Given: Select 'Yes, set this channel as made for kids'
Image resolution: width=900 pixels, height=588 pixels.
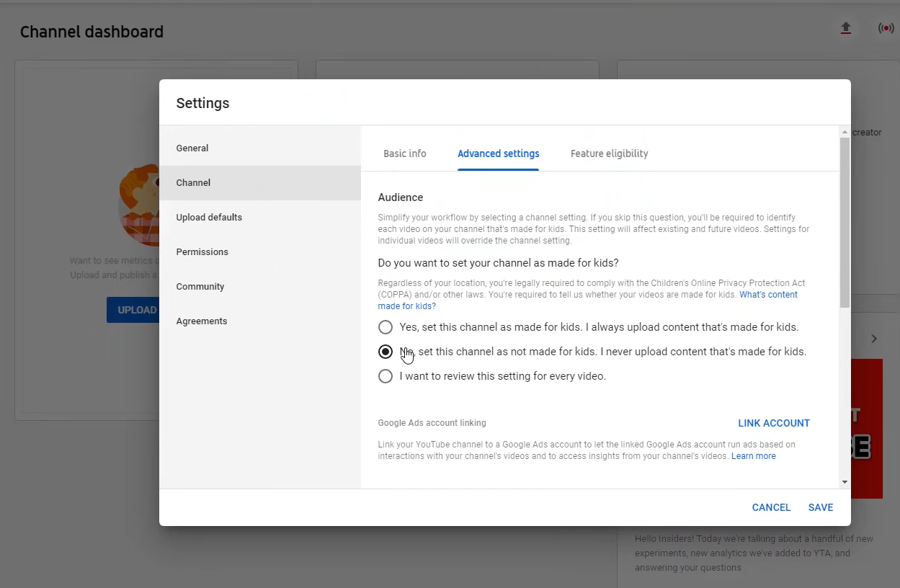Looking at the screenshot, I should 386,327.
